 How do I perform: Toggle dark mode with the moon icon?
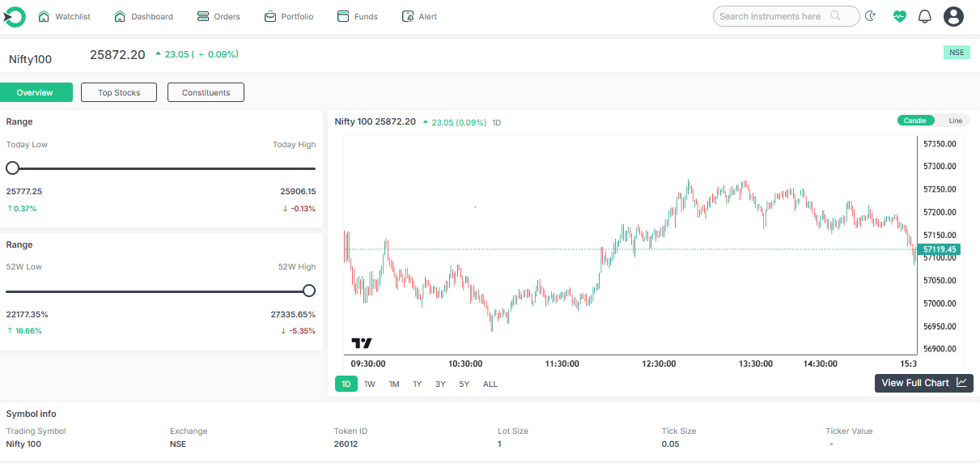click(871, 16)
